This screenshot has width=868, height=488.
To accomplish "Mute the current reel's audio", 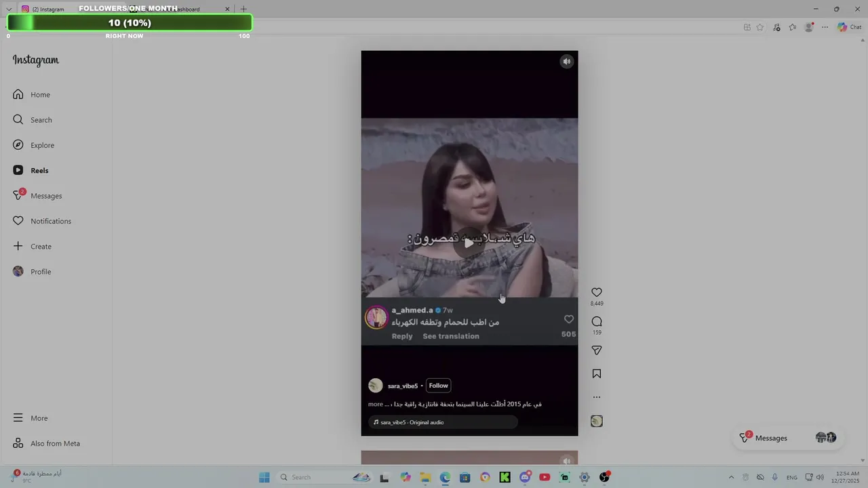I will (x=567, y=62).
